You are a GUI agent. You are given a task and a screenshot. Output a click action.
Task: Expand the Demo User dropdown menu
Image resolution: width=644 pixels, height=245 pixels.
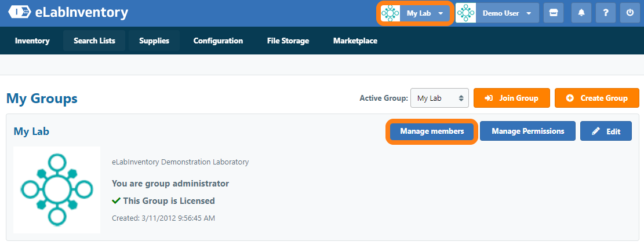click(529, 13)
